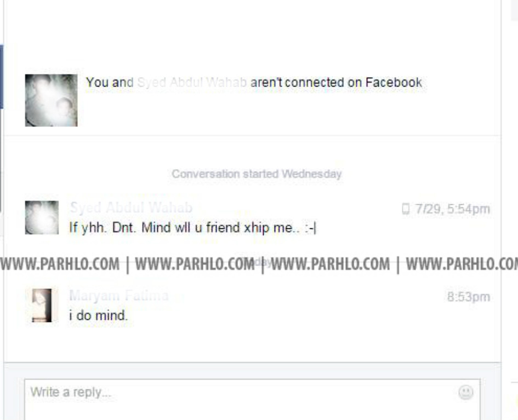Click the blue sidebar strip at left edge
The height and width of the screenshot is (420, 518).
click(x=1, y=77)
